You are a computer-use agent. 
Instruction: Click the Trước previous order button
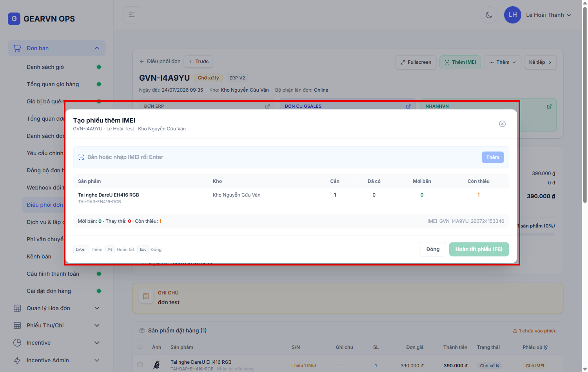(198, 61)
